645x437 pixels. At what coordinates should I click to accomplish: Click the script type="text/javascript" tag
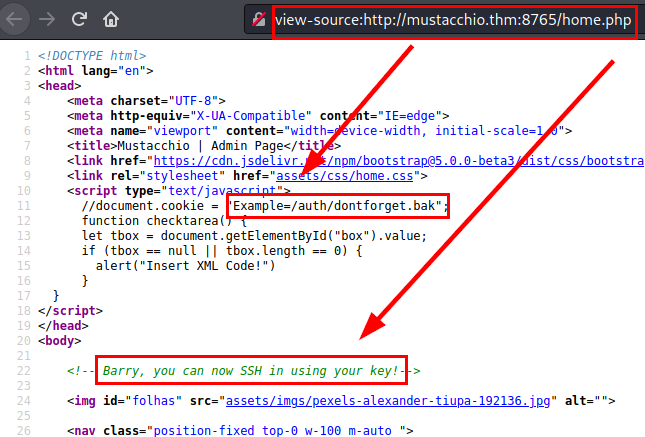click(x=179, y=191)
